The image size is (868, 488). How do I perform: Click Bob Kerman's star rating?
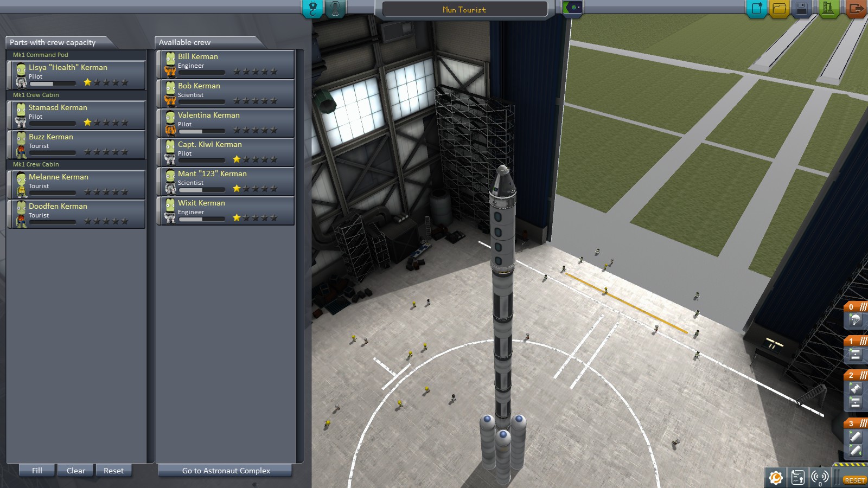pos(255,101)
